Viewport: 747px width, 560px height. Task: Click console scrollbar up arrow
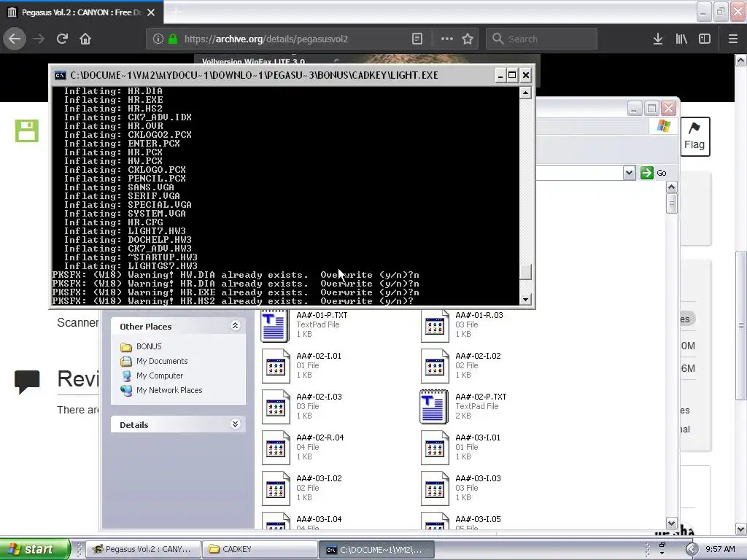pyautogui.click(x=525, y=93)
